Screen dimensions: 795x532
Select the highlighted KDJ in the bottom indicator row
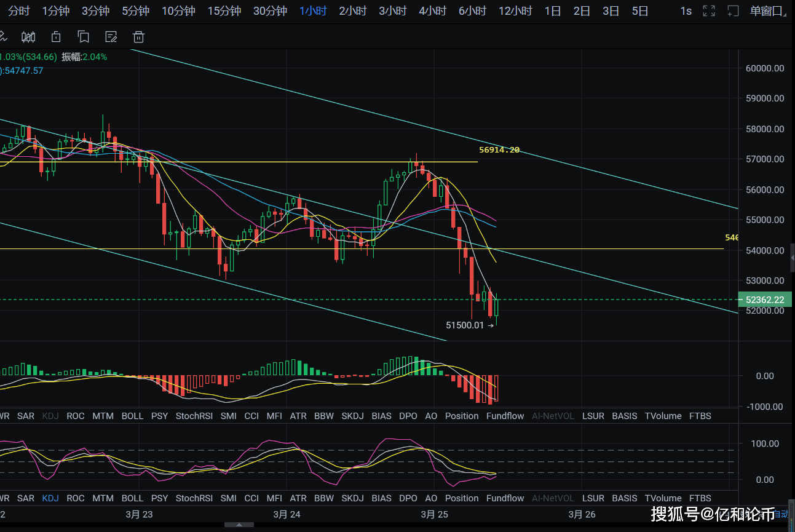click(50, 498)
